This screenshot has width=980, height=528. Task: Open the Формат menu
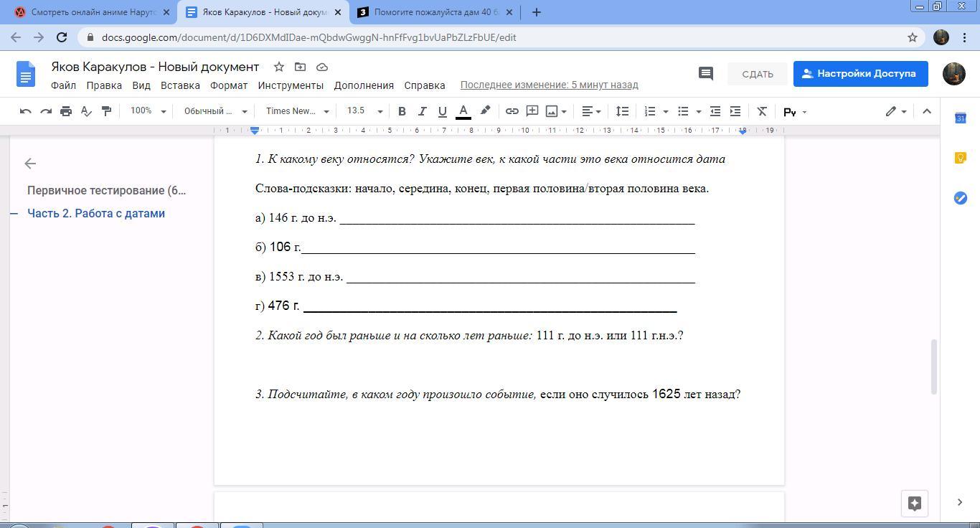tap(229, 85)
